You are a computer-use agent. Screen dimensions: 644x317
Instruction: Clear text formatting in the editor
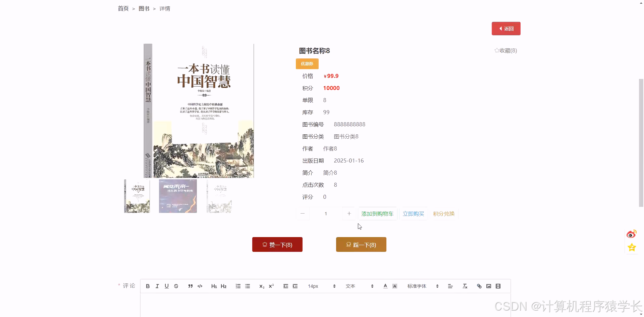465,286
